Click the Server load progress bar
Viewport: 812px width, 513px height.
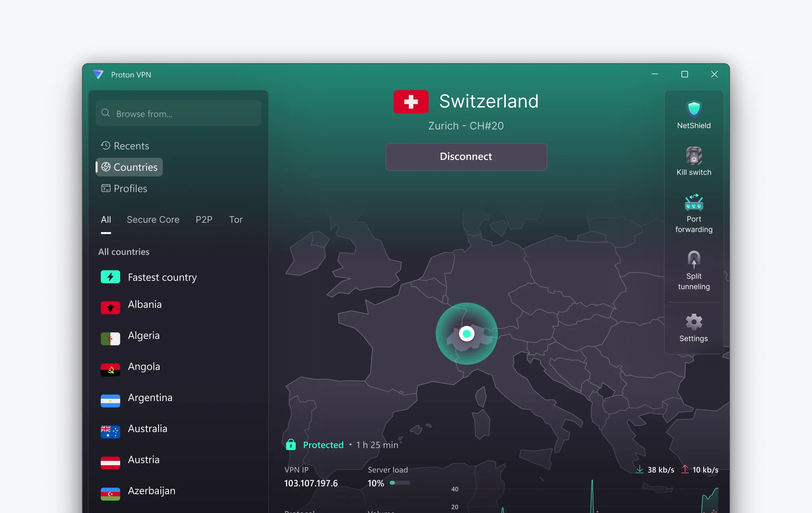400,483
